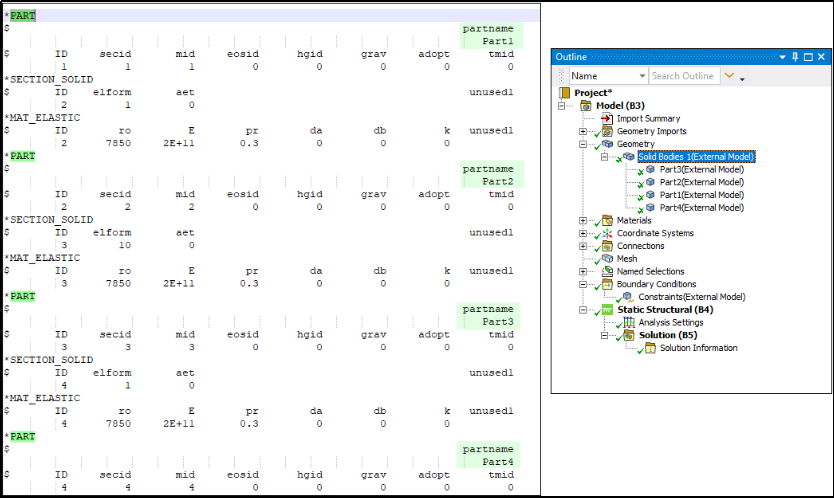
Task: Click the first *PART keyword line
Action: [271, 16]
